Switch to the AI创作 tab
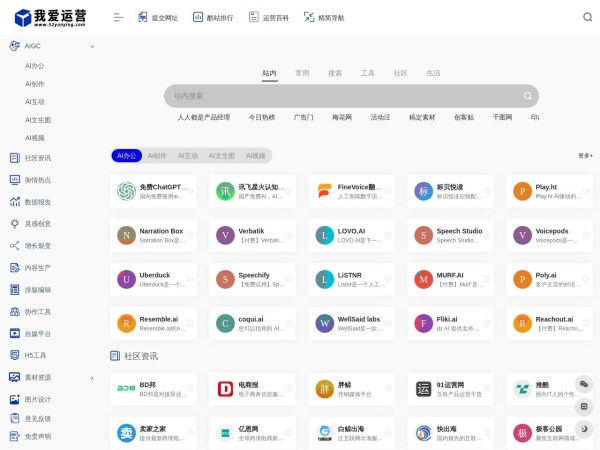600x450 pixels. (x=158, y=156)
